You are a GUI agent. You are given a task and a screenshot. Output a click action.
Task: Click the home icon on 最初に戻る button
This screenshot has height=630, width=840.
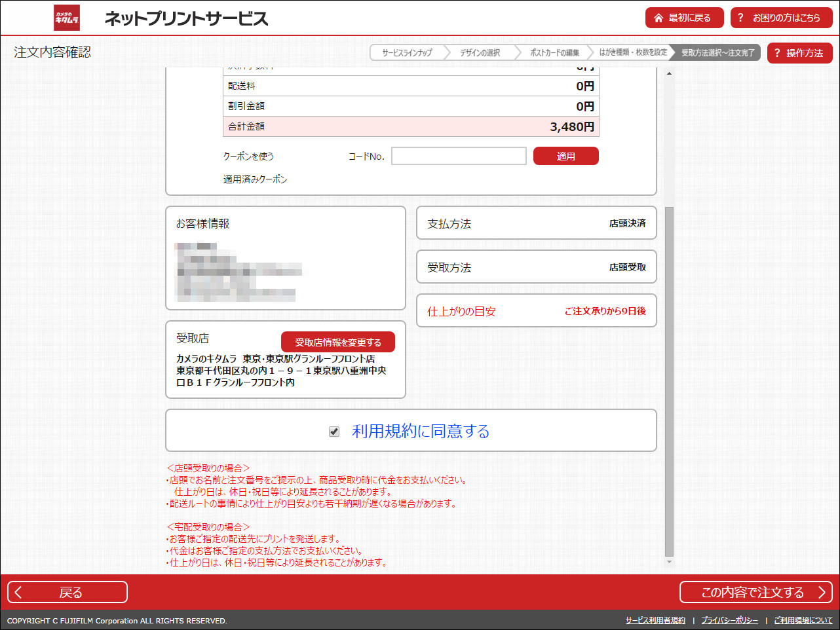[659, 18]
